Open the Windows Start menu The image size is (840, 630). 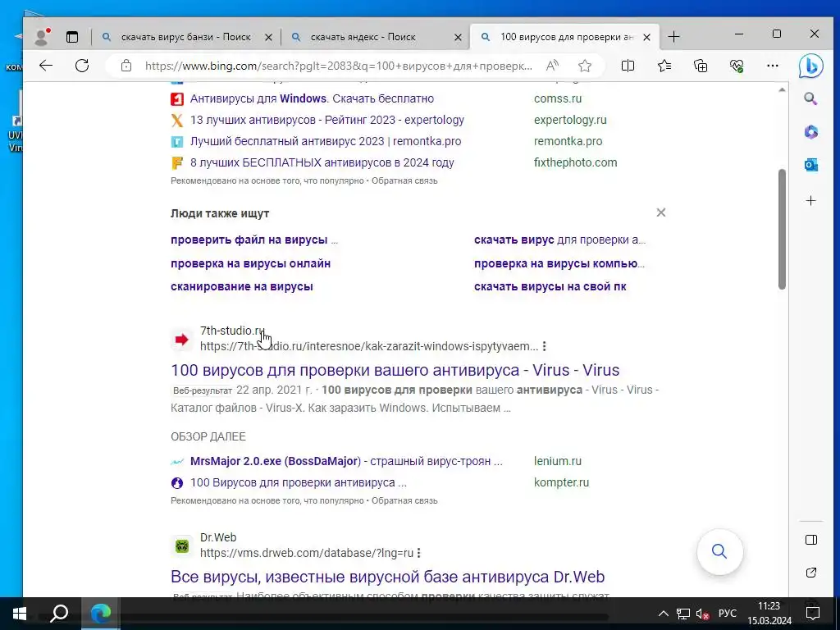[x=20, y=614]
